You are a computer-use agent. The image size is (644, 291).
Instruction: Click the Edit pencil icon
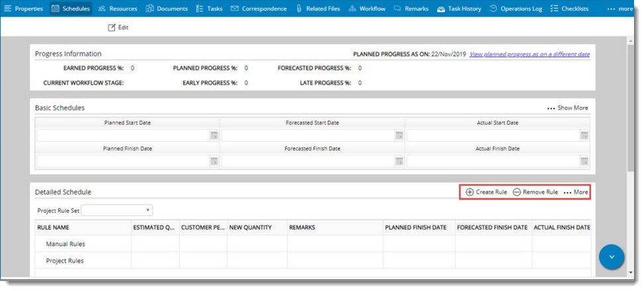pos(112,28)
